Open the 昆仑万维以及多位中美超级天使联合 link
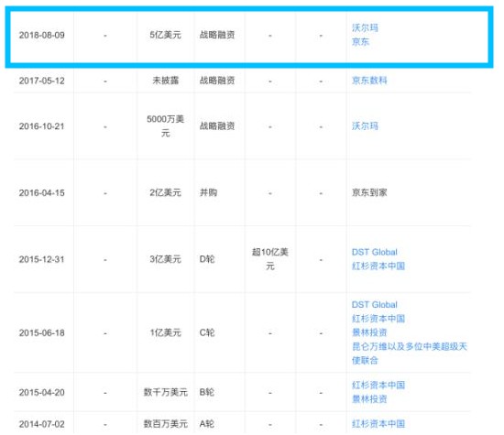The height and width of the screenshot is (435, 504). 410,353
